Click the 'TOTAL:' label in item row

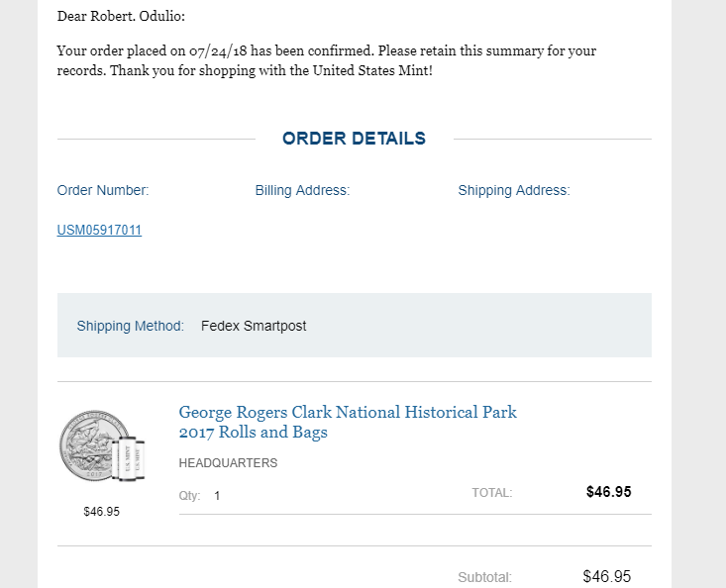[491, 493]
